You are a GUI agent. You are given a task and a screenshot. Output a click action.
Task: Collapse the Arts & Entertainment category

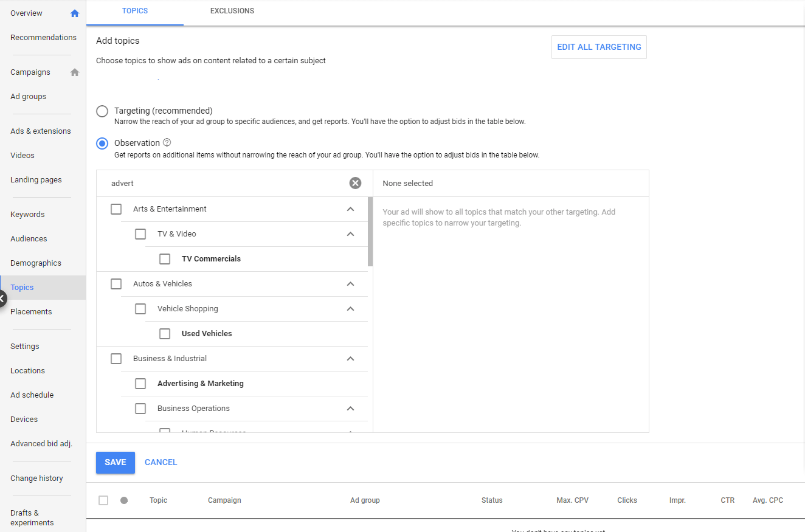[350, 209]
